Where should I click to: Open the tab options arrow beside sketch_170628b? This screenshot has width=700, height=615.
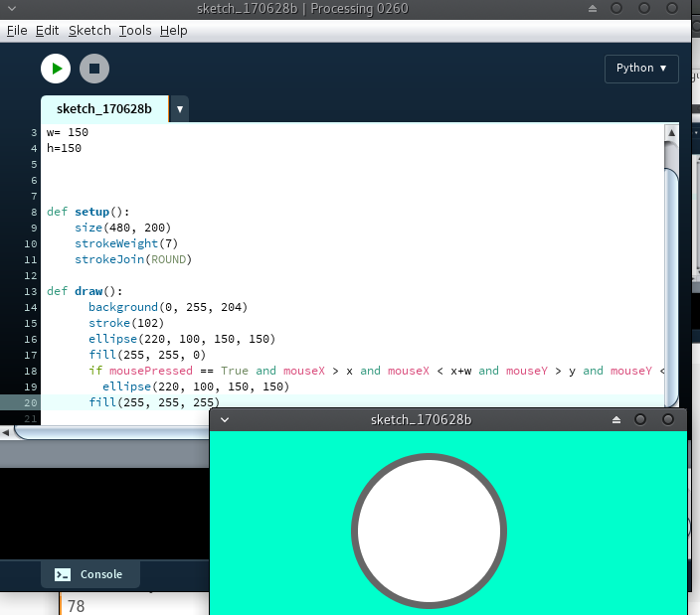click(x=179, y=109)
